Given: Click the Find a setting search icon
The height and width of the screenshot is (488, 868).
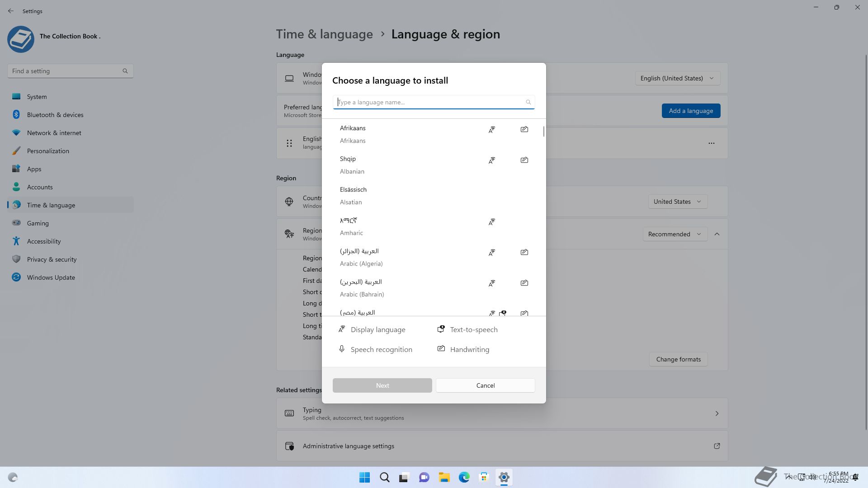Looking at the screenshot, I should pyautogui.click(x=125, y=71).
